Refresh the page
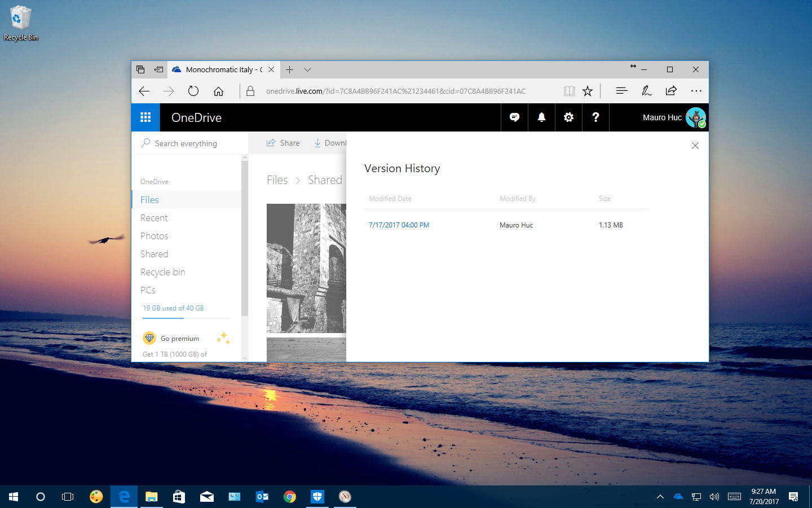 [193, 91]
